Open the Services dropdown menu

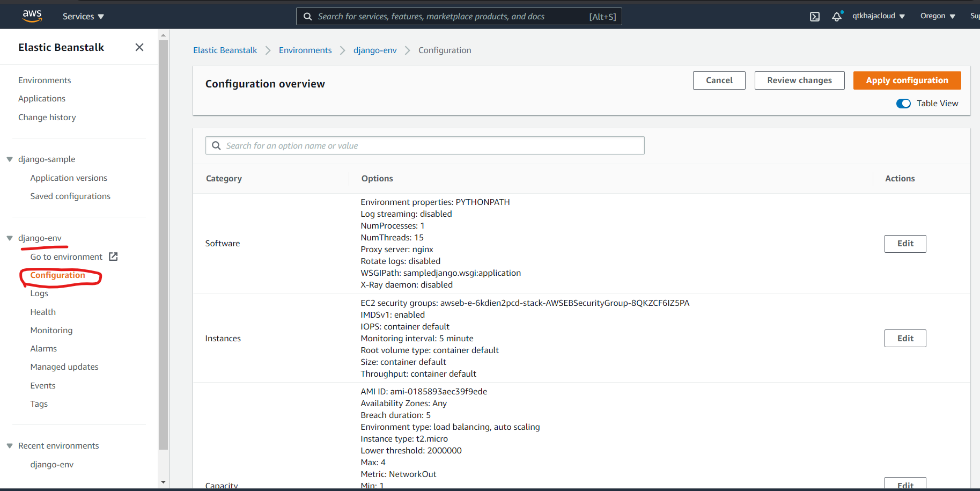[83, 17]
